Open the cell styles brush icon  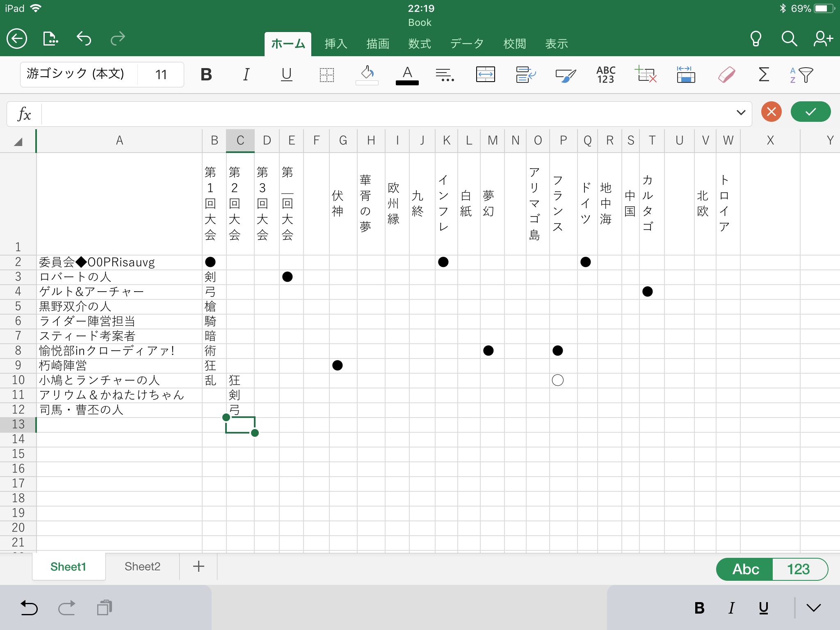565,75
